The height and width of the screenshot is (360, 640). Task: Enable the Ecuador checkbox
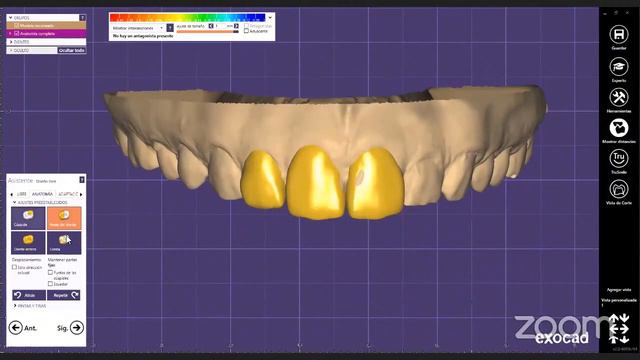50,283
